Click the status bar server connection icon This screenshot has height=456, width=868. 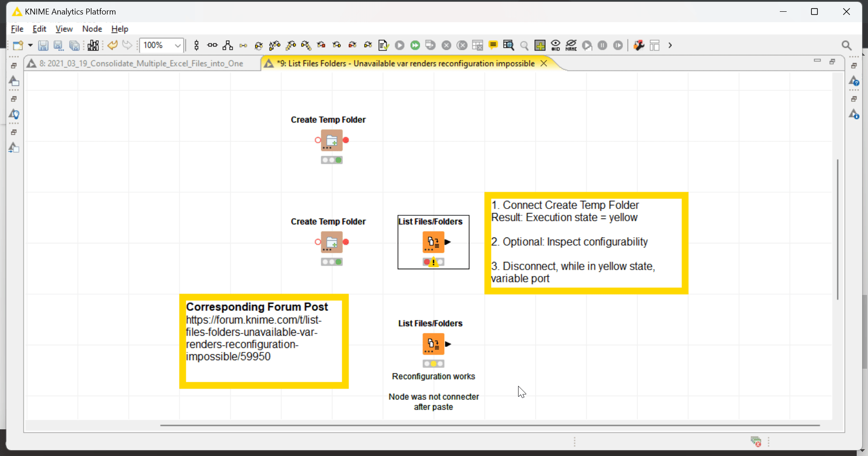pyautogui.click(x=755, y=442)
